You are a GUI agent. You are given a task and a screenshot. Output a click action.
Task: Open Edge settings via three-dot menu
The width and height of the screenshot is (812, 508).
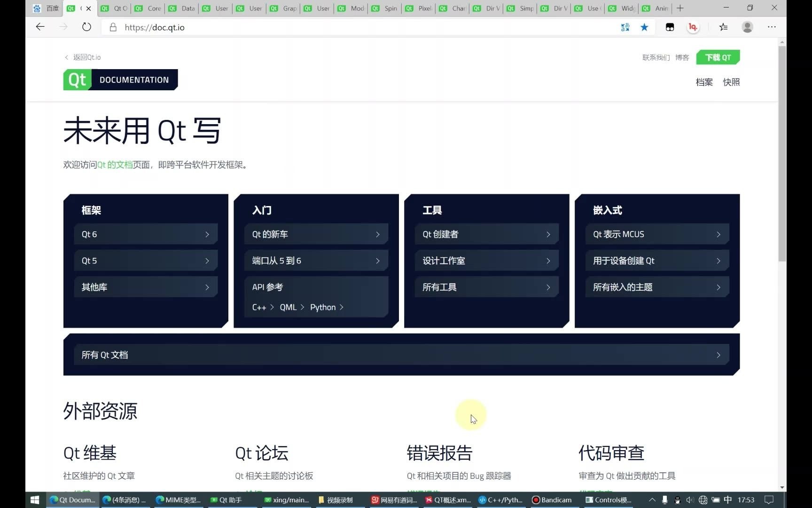[772, 27]
